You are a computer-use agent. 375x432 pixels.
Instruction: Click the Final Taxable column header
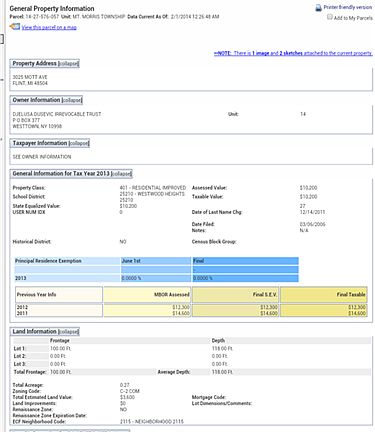pos(324,295)
